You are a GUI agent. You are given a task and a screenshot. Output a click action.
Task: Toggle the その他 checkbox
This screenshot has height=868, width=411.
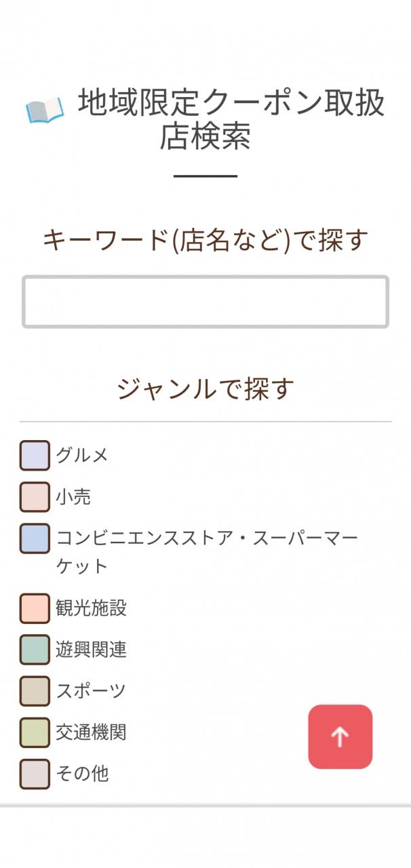35,774
